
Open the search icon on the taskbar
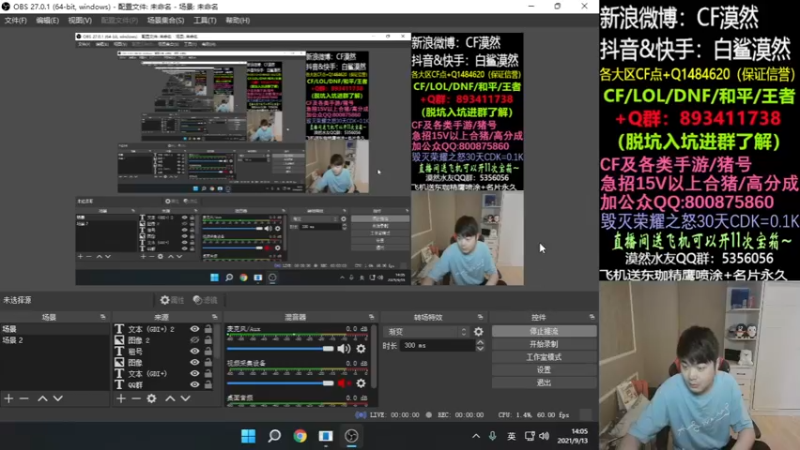click(x=274, y=436)
